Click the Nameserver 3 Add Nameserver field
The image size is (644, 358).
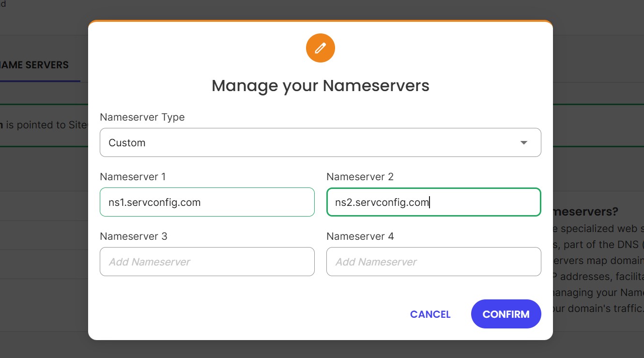click(x=207, y=262)
